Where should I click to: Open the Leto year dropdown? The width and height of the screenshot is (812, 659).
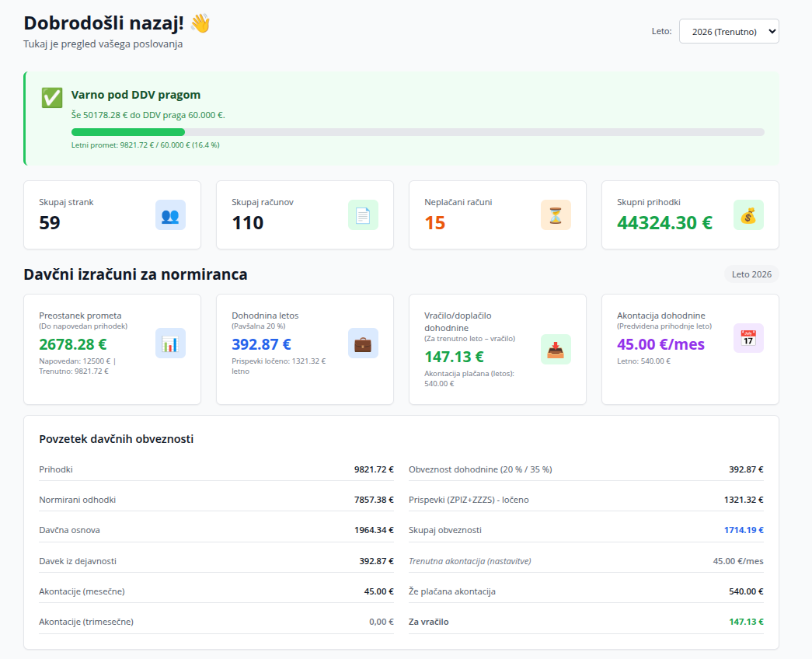point(729,32)
